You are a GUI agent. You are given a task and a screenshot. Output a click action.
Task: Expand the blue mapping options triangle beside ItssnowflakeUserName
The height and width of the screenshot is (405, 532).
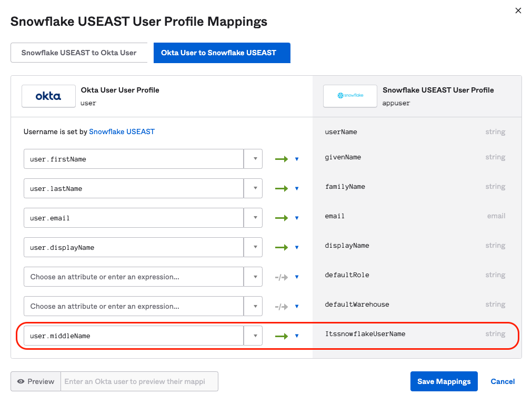pos(296,335)
